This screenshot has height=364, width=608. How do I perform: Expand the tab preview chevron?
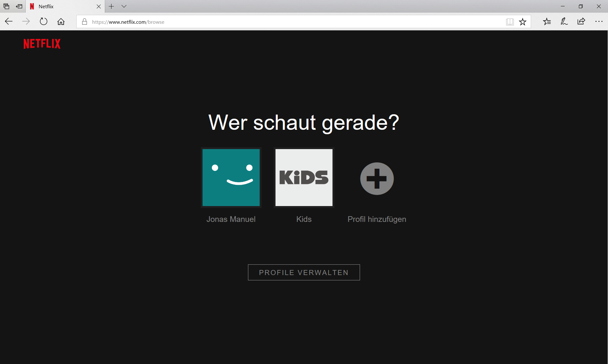click(124, 6)
